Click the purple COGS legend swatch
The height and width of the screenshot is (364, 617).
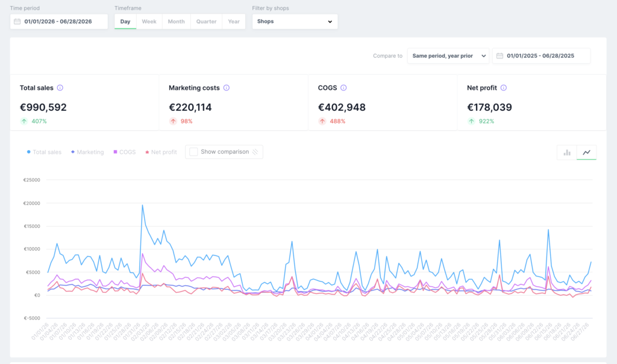pyautogui.click(x=115, y=152)
